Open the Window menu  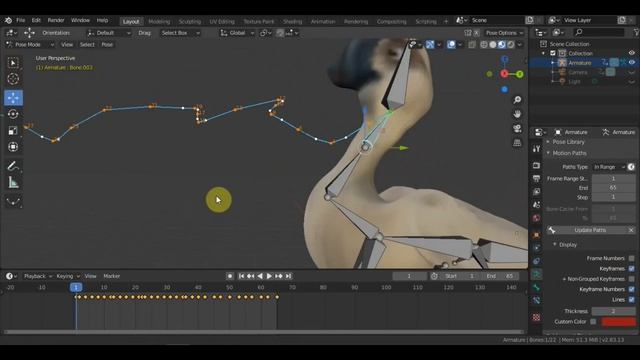coord(80,20)
